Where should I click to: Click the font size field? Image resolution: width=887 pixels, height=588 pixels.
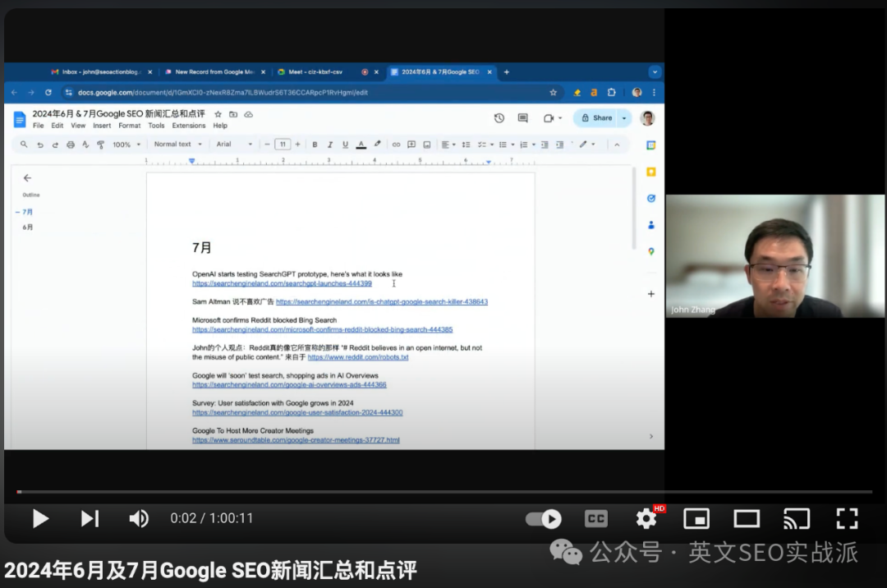pyautogui.click(x=283, y=145)
